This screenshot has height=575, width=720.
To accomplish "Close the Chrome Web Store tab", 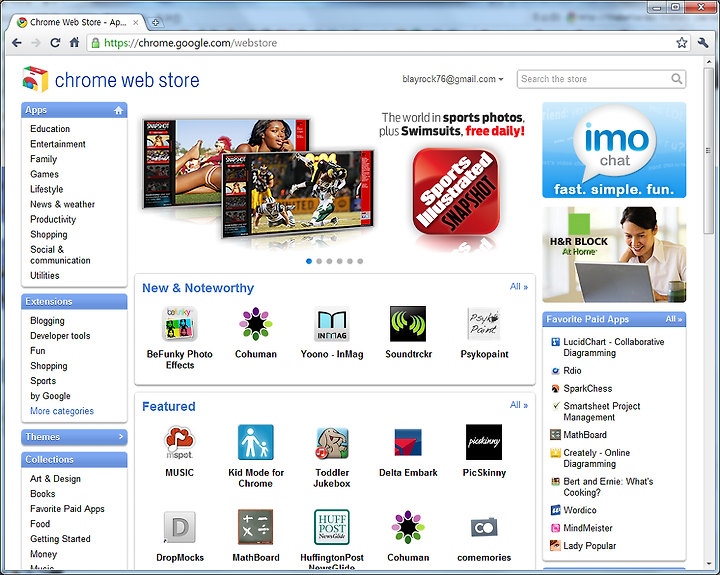I will [136, 23].
